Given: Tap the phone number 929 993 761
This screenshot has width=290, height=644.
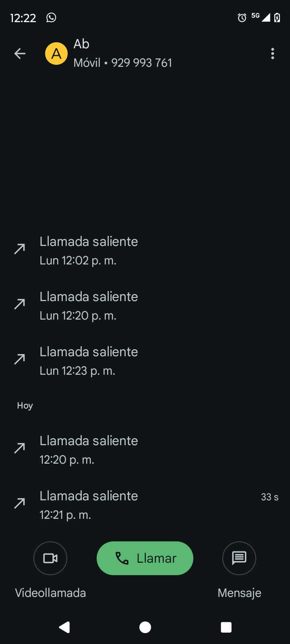Looking at the screenshot, I should pos(141,63).
